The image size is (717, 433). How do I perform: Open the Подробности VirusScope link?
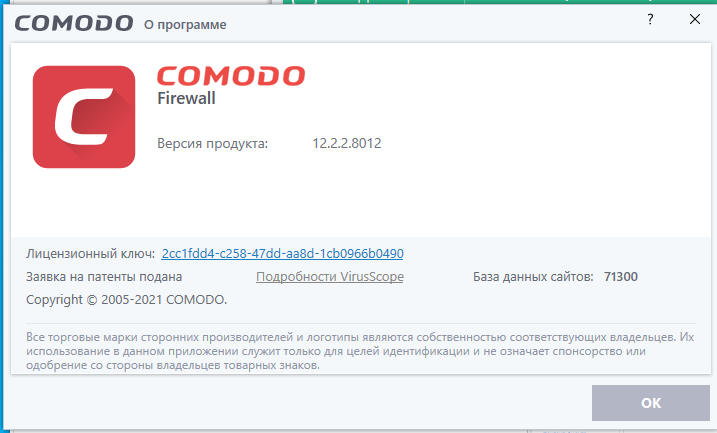point(330,277)
